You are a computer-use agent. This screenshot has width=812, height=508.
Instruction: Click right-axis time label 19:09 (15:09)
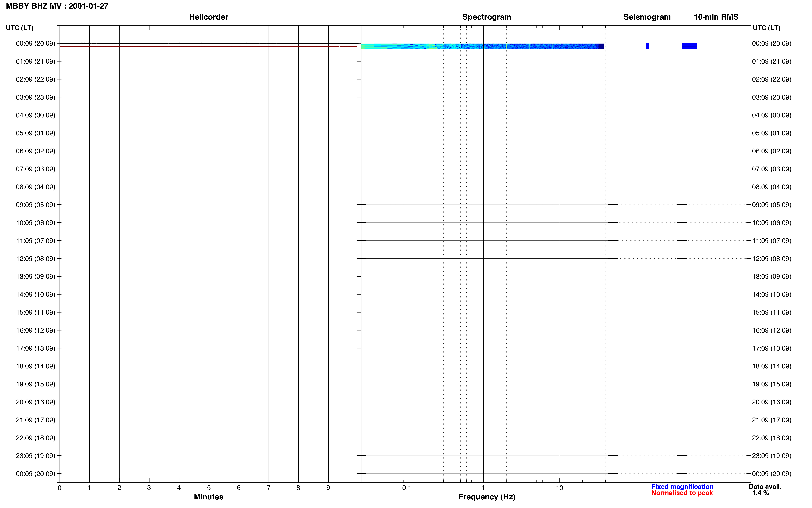(772, 384)
